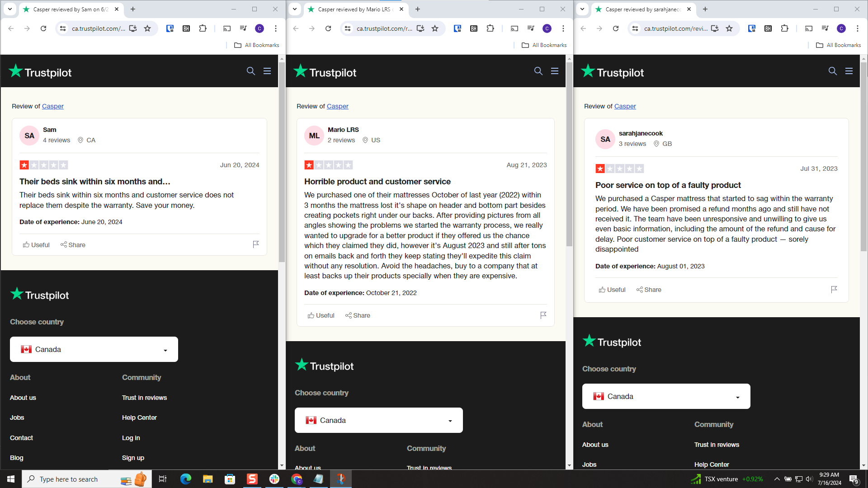Share Mario LRS review

click(x=358, y=315)
